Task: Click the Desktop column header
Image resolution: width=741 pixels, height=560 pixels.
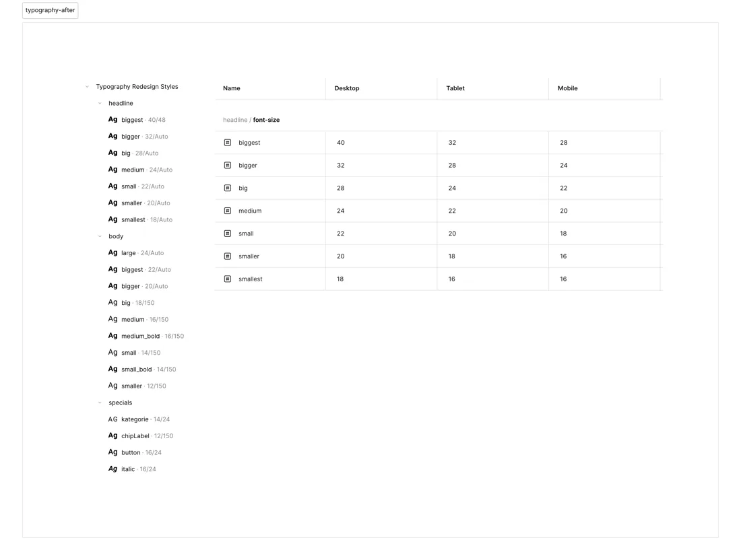Action: (347, 88)
